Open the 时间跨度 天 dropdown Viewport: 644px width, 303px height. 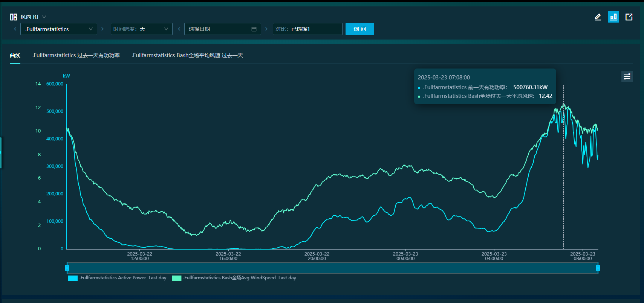[142, 29]
